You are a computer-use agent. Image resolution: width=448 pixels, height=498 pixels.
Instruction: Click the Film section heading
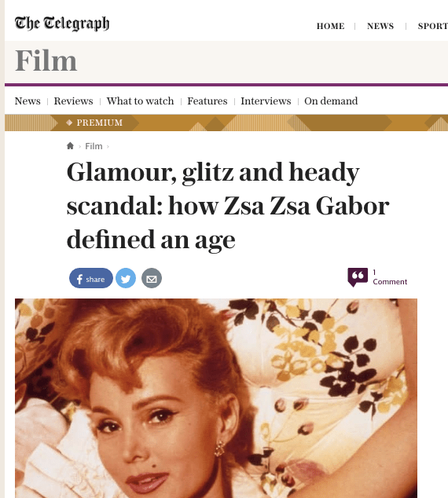tap(46, 60)
